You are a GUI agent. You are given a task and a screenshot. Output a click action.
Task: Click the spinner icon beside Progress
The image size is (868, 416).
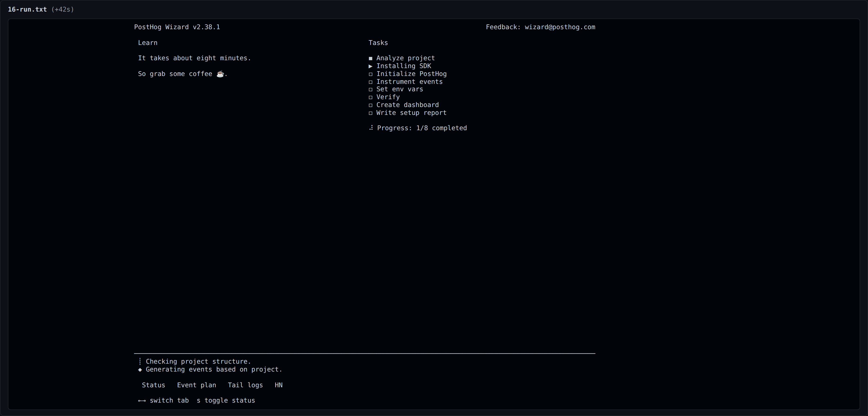[x=371, y=128]
